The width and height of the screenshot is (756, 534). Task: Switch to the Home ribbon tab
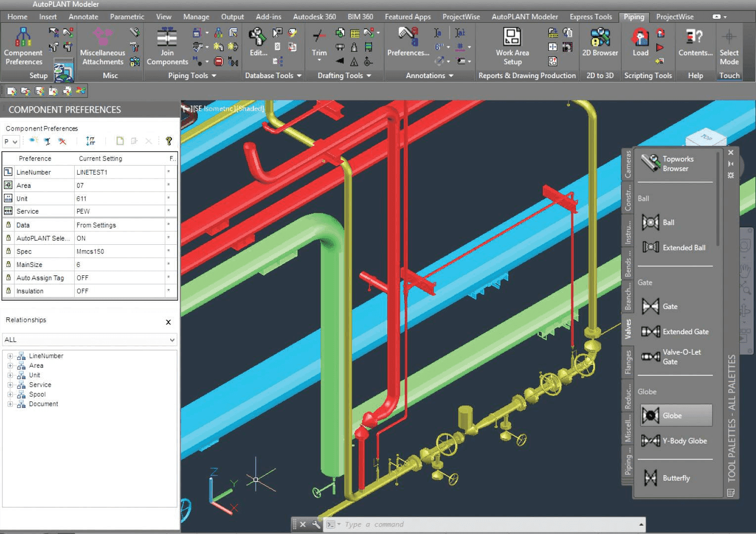17,17
